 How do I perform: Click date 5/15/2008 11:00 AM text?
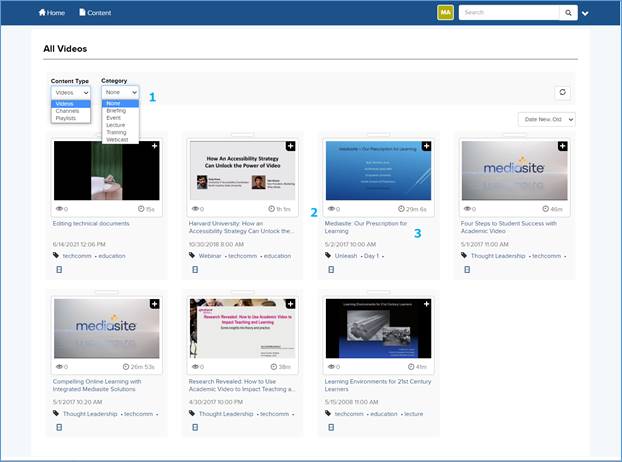351,402
